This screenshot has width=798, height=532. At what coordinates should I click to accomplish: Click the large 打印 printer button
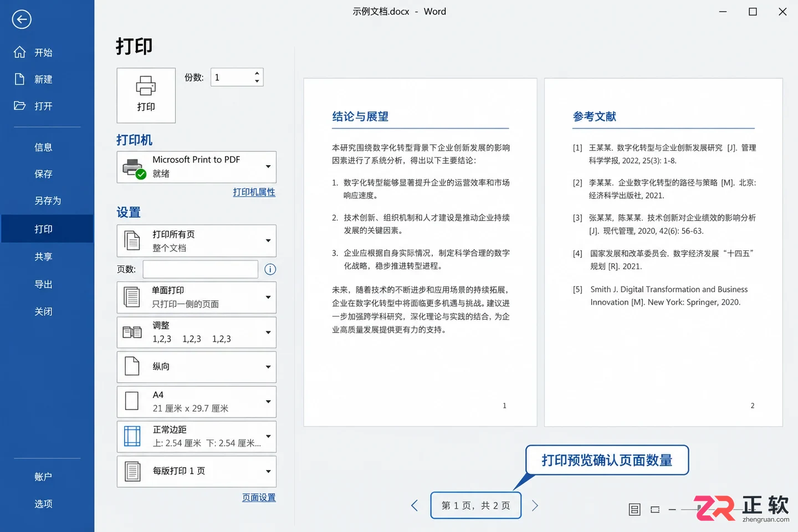click(x=146, y=95)
